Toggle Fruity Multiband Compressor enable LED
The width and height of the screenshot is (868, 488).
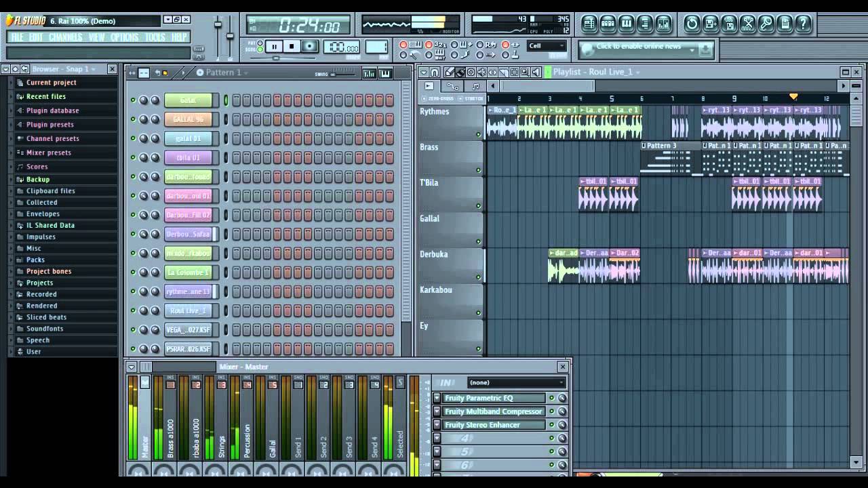pos(551,411)
